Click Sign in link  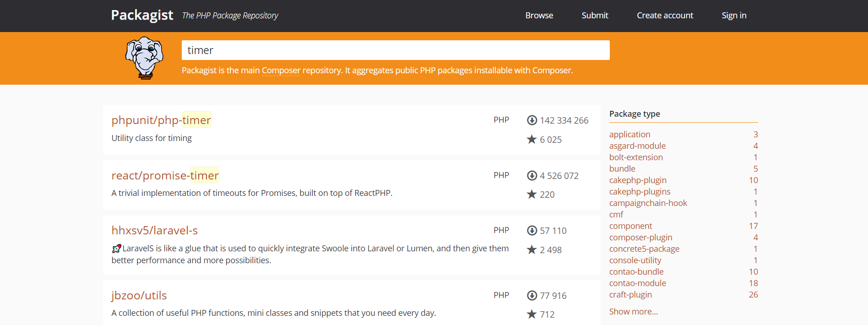coord(734,16)
